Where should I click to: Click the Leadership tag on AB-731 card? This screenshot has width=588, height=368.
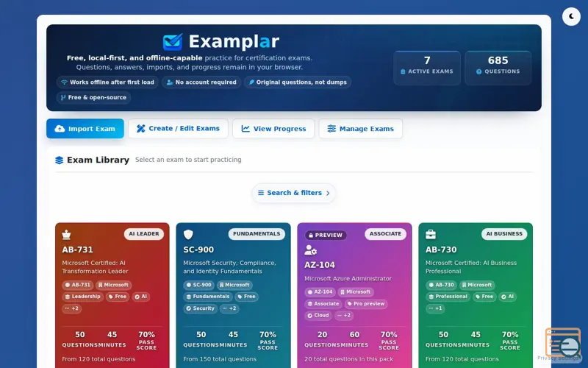click(x=82, y=297)
